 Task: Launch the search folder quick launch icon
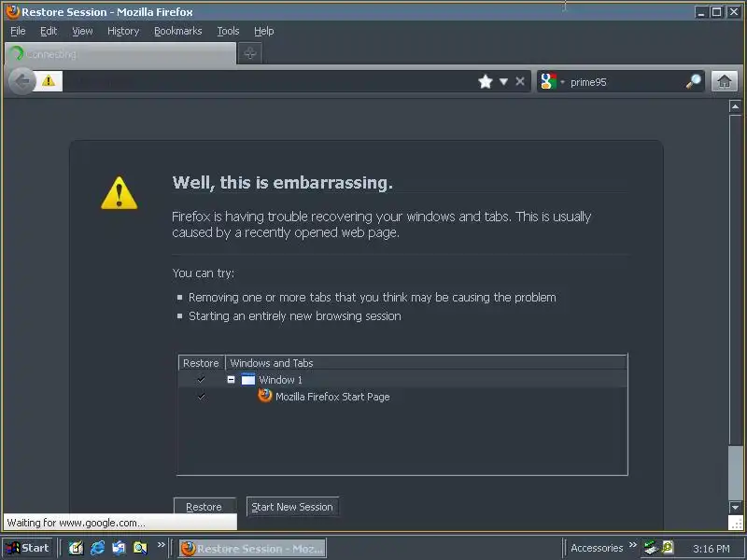click(140, 548)
